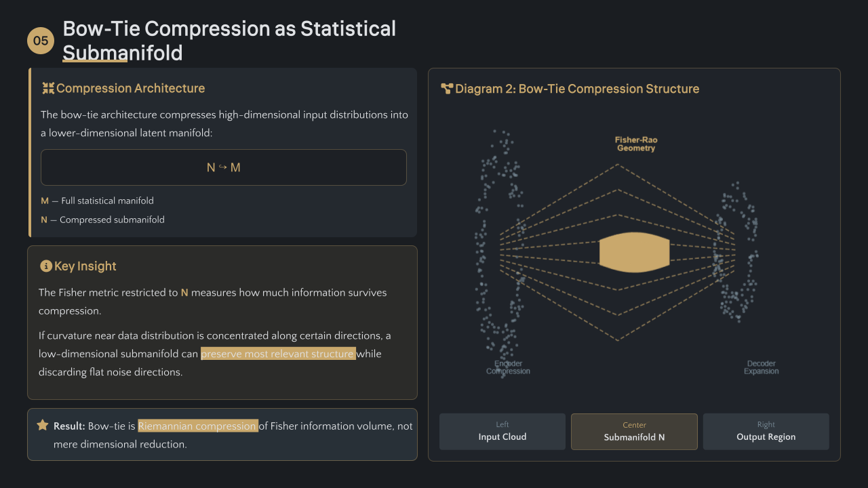This screenshot has width=868, height=488.
Task: Click the 'N — Compressed submanifold' line
Action: pyautogui.click(x=103, y=220)
